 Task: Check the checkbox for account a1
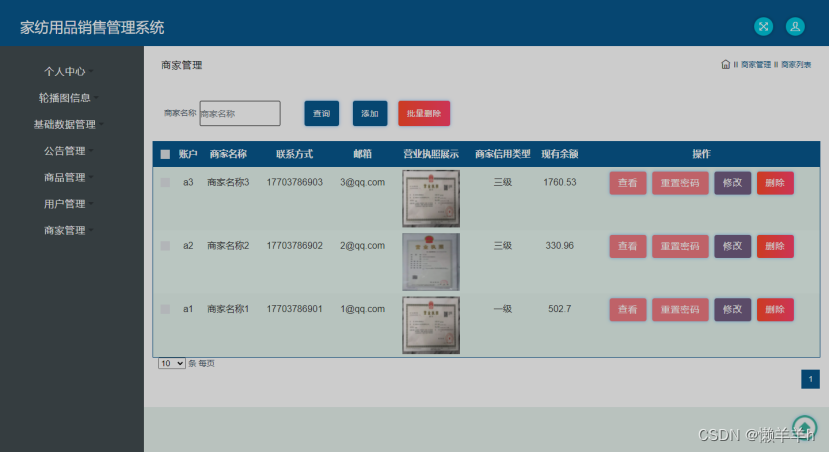[x=165, y=309]
